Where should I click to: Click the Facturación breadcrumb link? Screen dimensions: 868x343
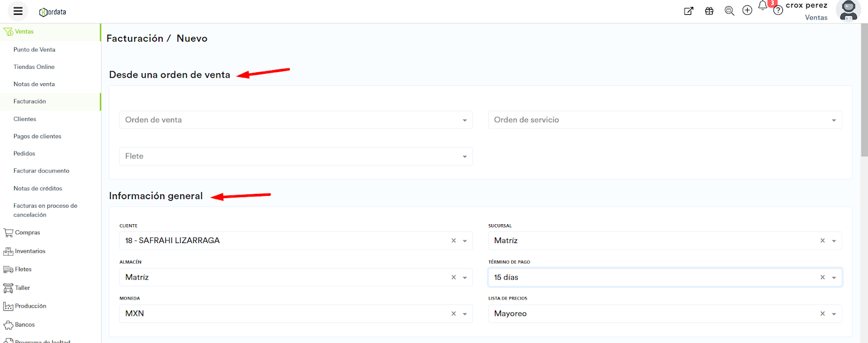(135, 39)
